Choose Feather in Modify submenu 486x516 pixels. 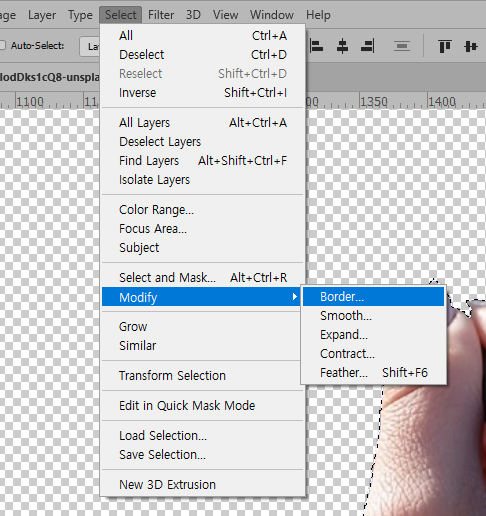point(374,372)
